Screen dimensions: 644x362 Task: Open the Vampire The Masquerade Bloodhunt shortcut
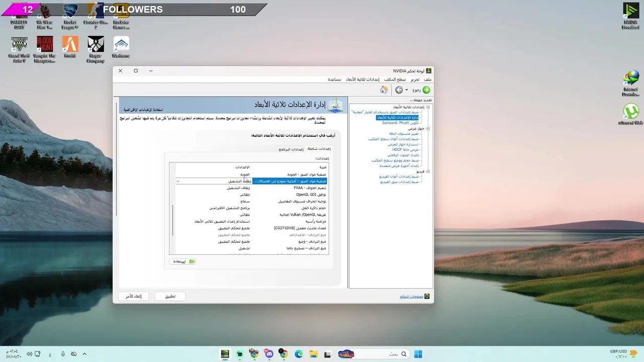[44, 50]
